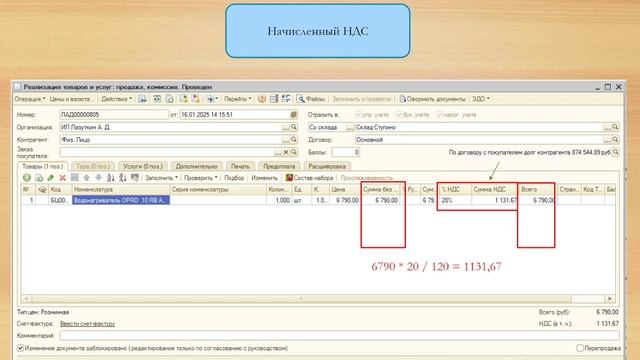Viewport: 640px width, 360px height.
Task: Click the Ввести счет-фактуру link
Action: click(87, 324)
